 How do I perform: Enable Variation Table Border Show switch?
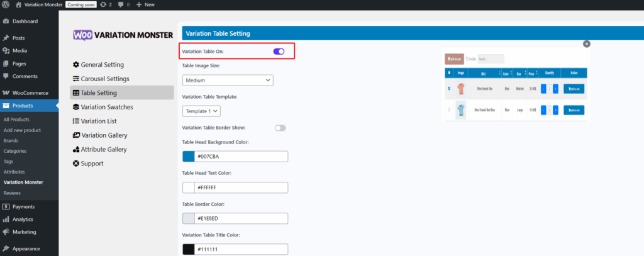280,128
